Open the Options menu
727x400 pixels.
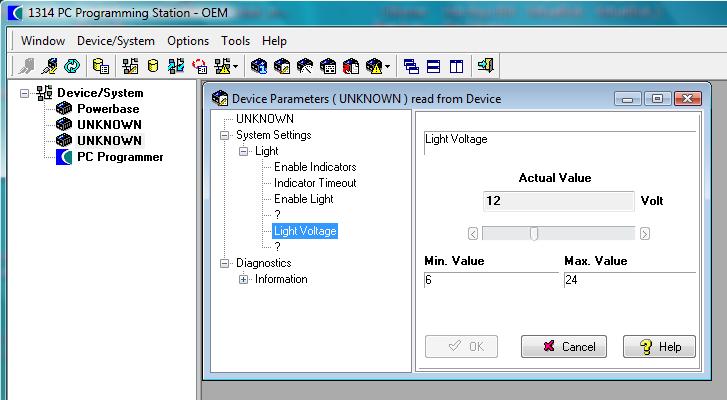(x=188, y=41)
